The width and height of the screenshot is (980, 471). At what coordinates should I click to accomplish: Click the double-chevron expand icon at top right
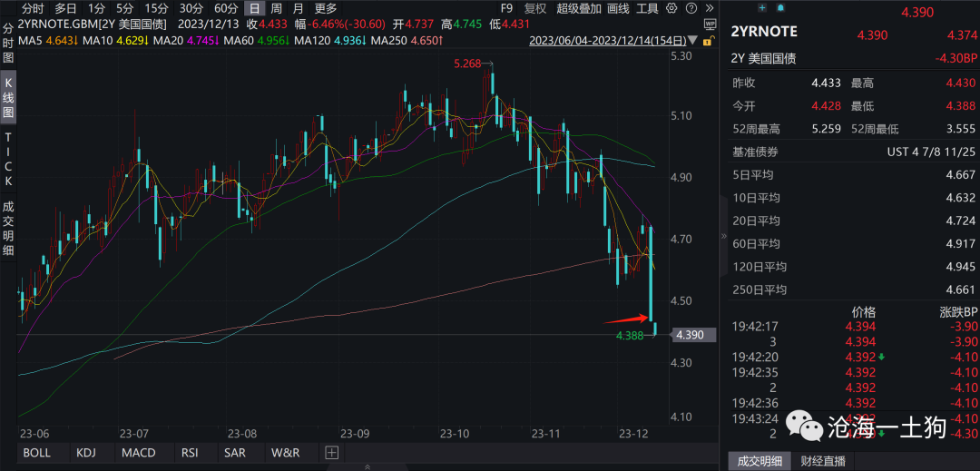tap(710, 8)
